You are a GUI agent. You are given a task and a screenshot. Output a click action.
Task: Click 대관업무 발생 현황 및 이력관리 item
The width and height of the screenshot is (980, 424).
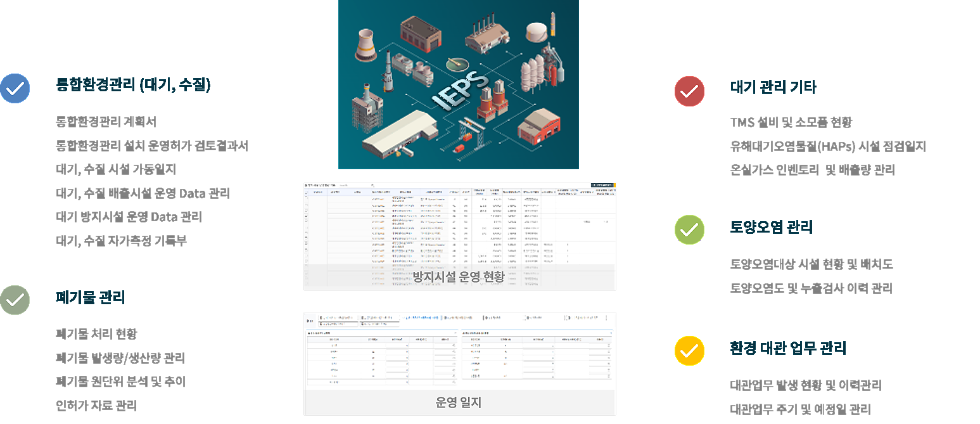tap(806, 385)
